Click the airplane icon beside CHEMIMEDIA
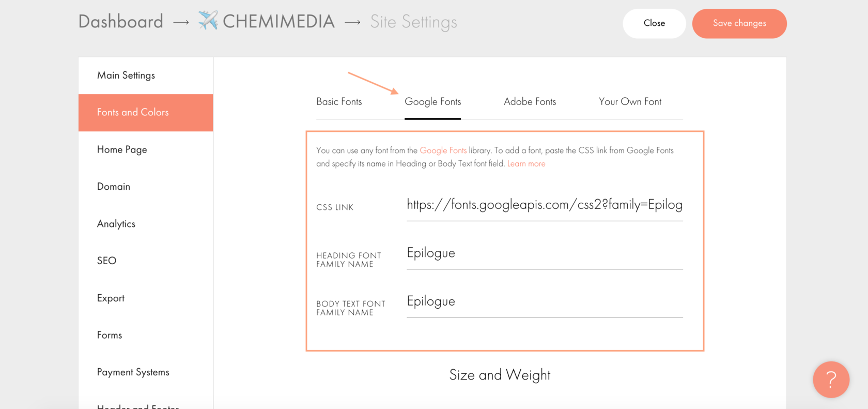868x409 pixels. point(208,21)
